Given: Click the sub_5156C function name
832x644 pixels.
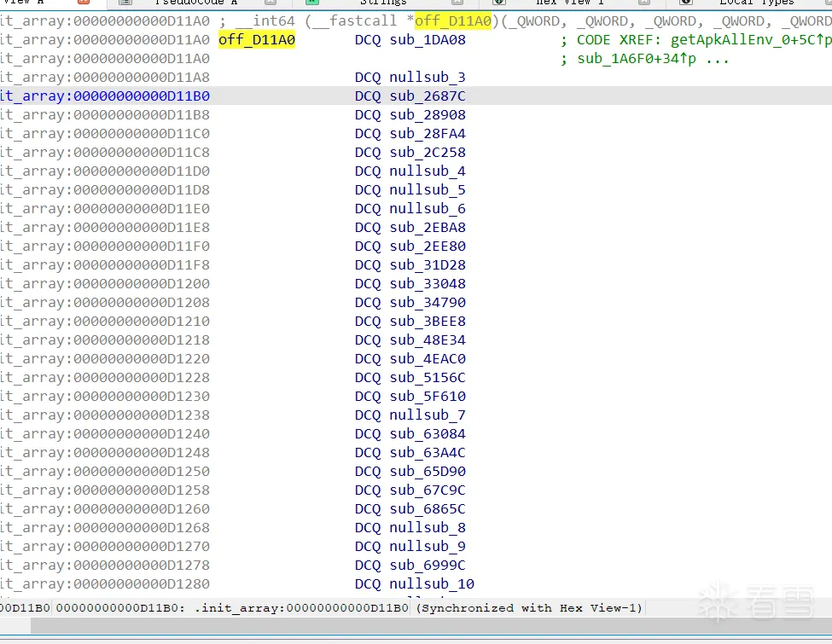Looking at the screenshot, I should (428, 378).
